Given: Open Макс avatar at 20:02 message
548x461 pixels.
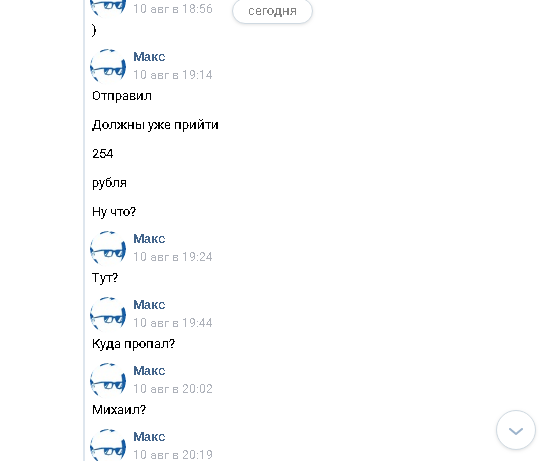Looking at the screenshot, I should (108, 380).
